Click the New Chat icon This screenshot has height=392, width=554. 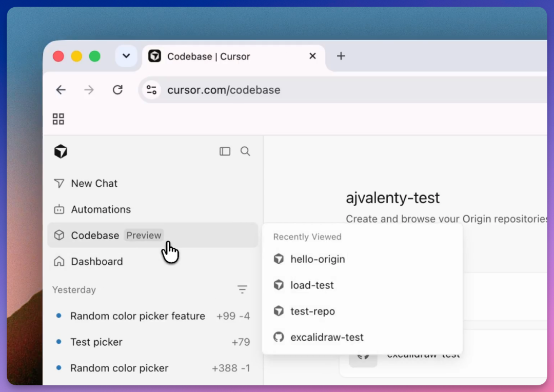[59, 184]
